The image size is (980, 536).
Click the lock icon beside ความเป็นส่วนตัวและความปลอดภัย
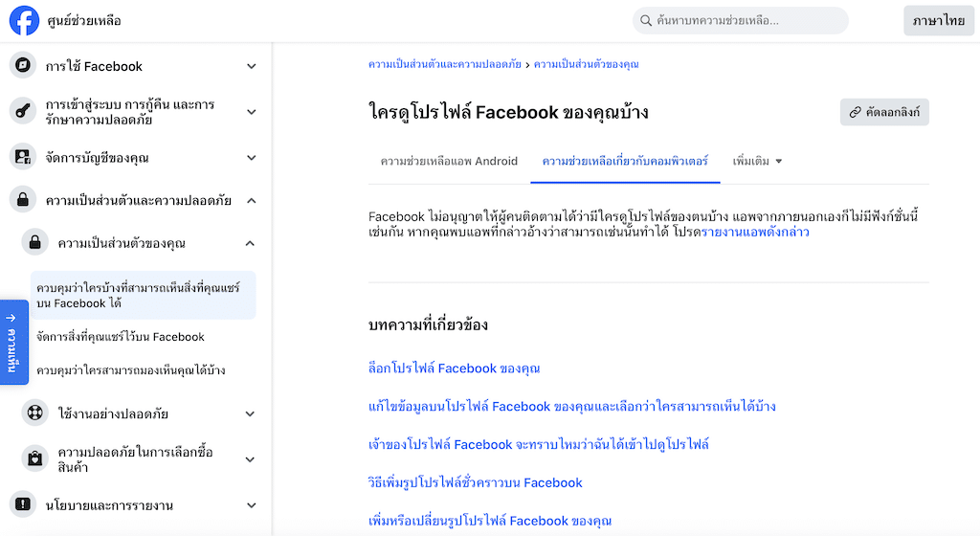[23, 200]
